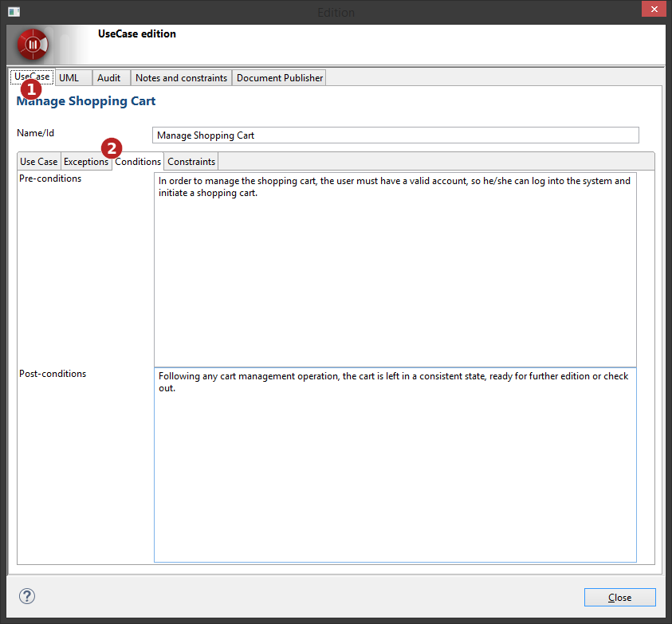Go to Notes and constraints tab

point(181,78)
